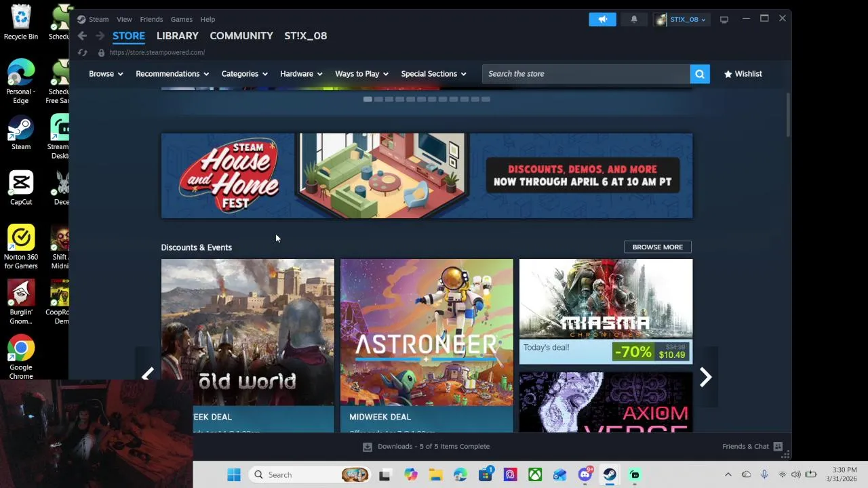Viewport: 868px width, 488px height.
Task: Switch to the LIBRARY tab
Action: click(178, 36)
